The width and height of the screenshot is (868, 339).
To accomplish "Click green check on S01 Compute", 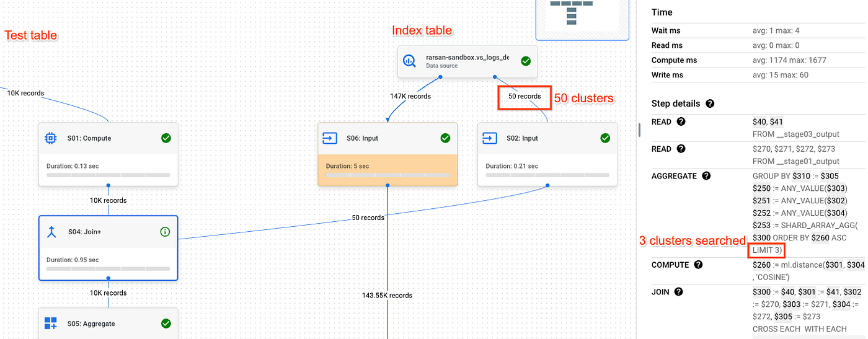I will 166,138.
